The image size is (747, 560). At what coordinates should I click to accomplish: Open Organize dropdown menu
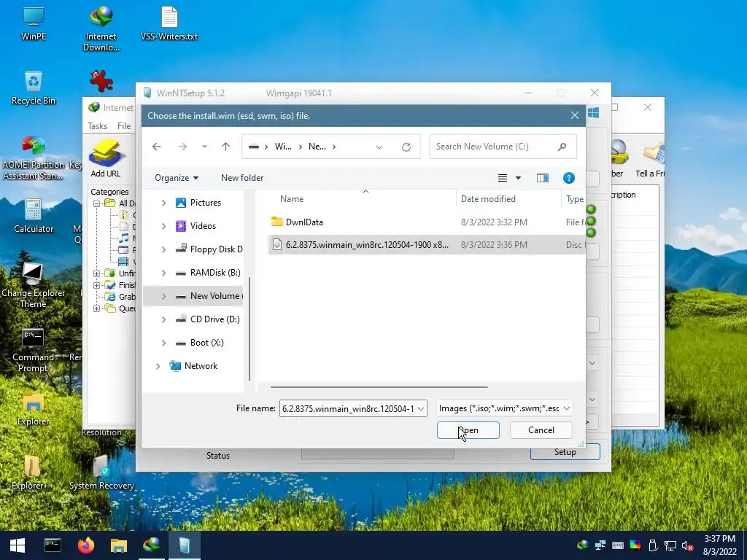[x=177, y=178]
